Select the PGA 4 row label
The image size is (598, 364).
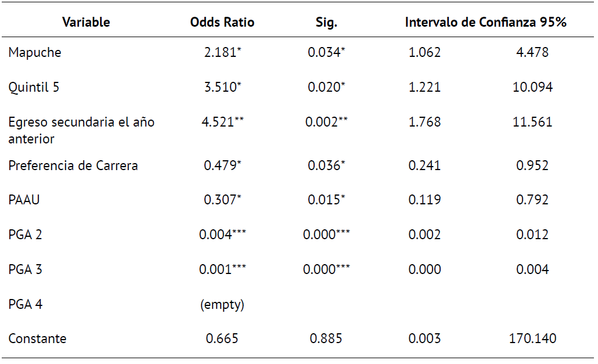click(x=25, y=304)
